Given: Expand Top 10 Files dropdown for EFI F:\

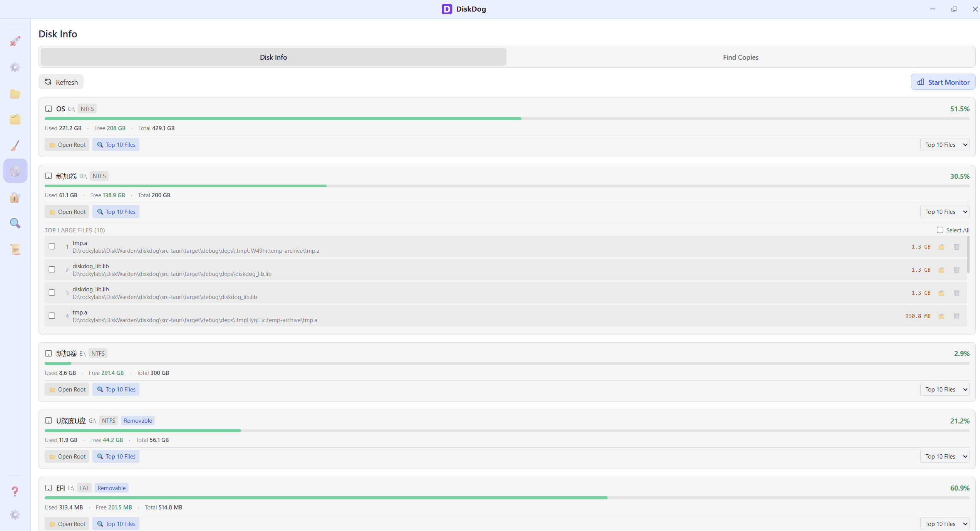Looking at the screenshot, I should coord(945,524).
